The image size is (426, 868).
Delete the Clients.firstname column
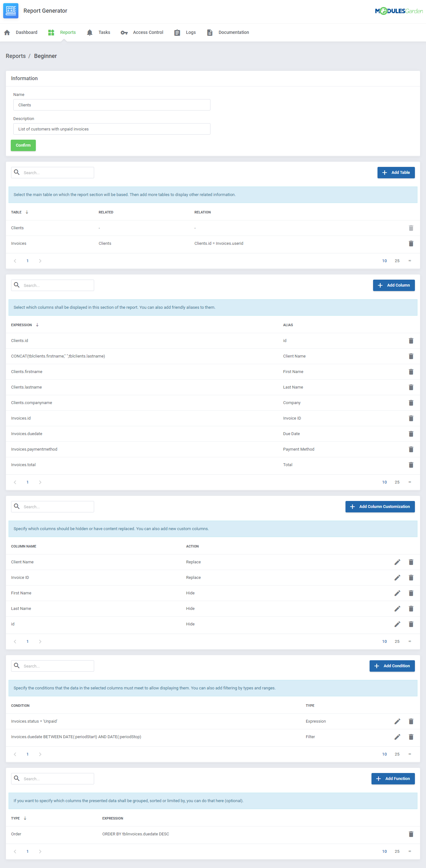coord(411,372)
